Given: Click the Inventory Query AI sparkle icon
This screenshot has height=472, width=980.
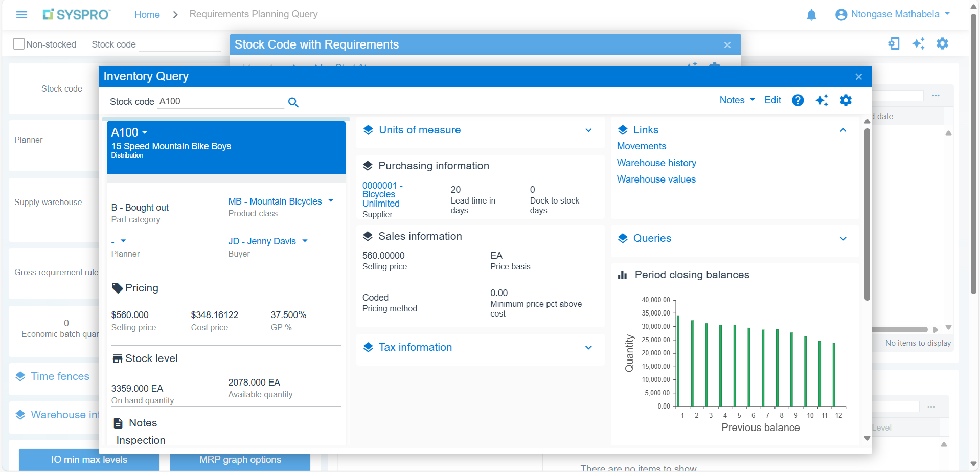Looking at the screenshot, I should point(822,100).
